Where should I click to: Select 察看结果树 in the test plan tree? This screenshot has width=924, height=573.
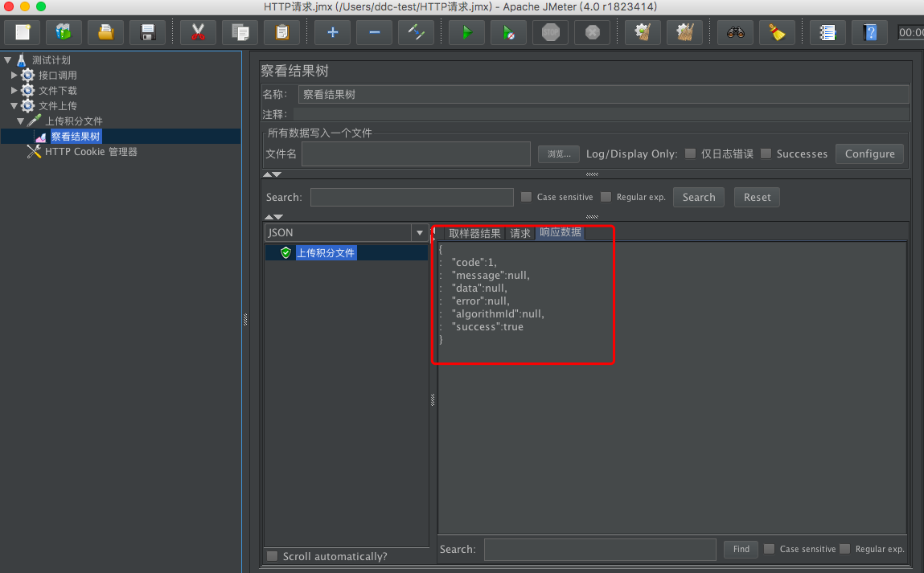tap(76, 137)
